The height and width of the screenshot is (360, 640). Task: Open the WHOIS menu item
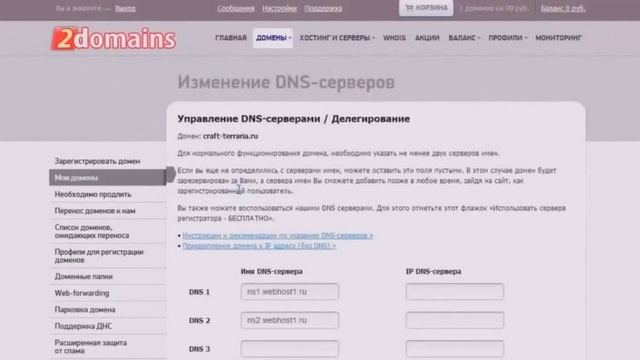pyautogui.click(x=394, y=38)
